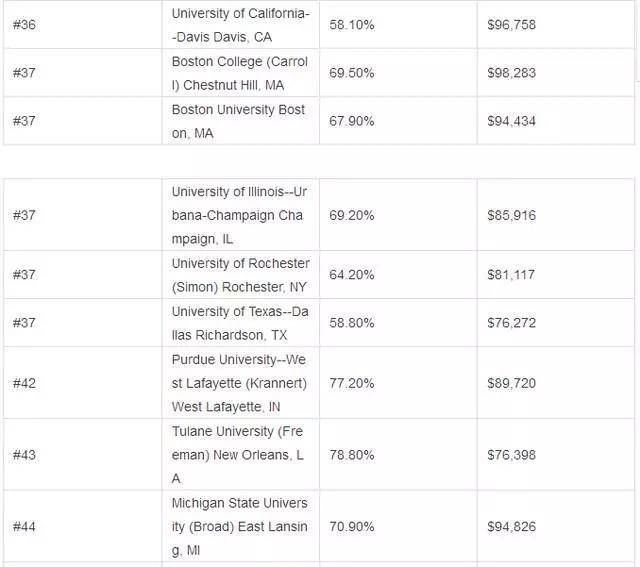Click the #36 rank cell

[83, 25]
